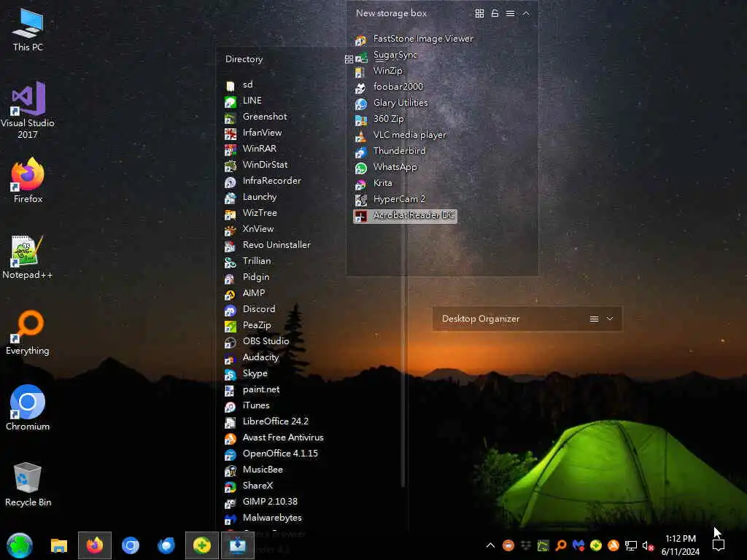This screenshot has width=747, height=560.
Task: Collapse the New storage box
Action: (525, 13)
